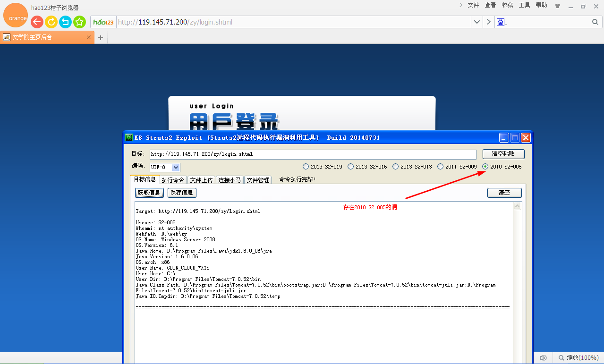Image resolution: width=604 pixels, height=364 pixels.
Task: Click the output scrollbar up arrow
Action: click(x=518, y=206)
